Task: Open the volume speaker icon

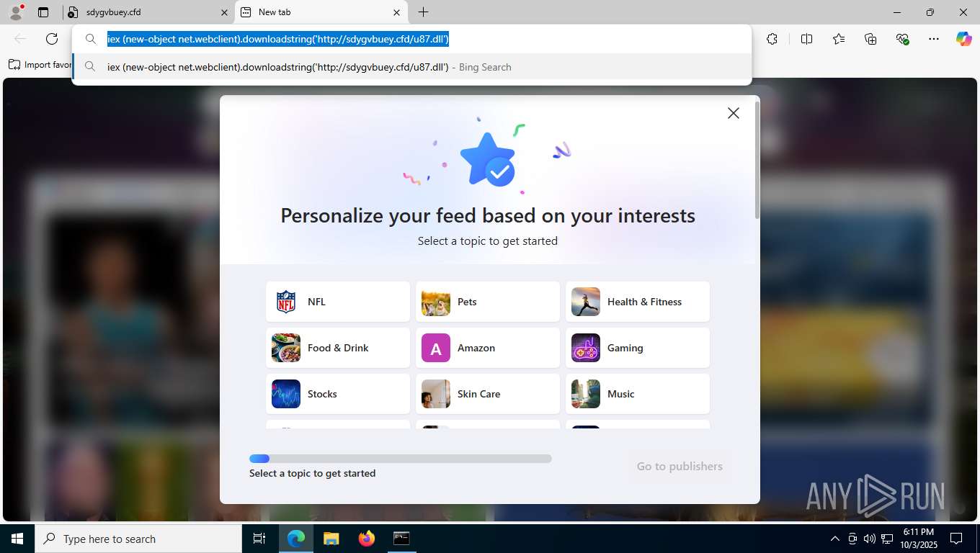Action: click(x=869, y=539)
